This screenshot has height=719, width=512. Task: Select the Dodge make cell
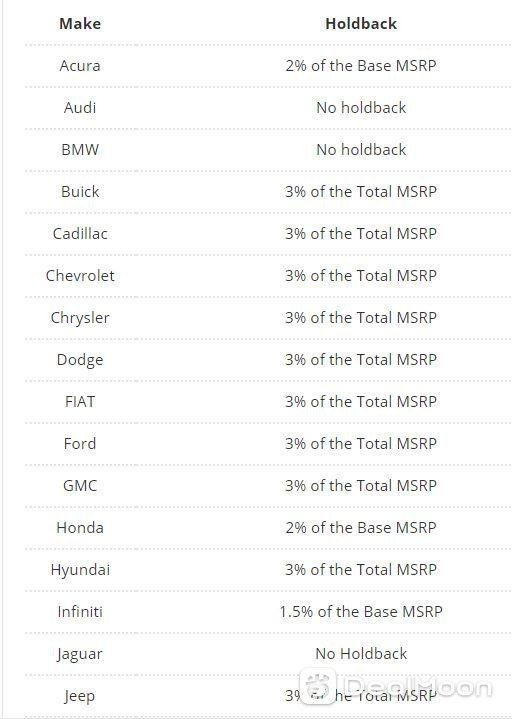(x=80, y=360)
